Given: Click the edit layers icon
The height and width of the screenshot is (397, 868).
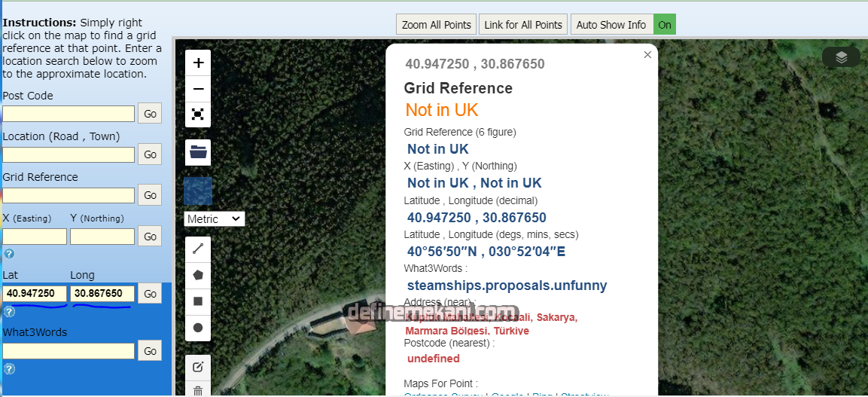Looking at the screenshot, I should [x=198, y=367].
